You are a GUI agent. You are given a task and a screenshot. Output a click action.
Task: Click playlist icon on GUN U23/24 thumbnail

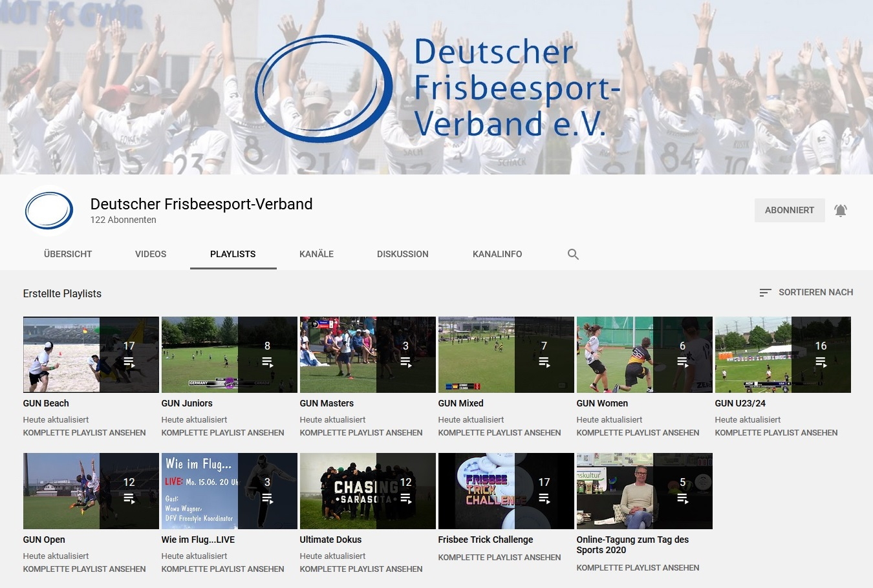[x=821, y=362]
